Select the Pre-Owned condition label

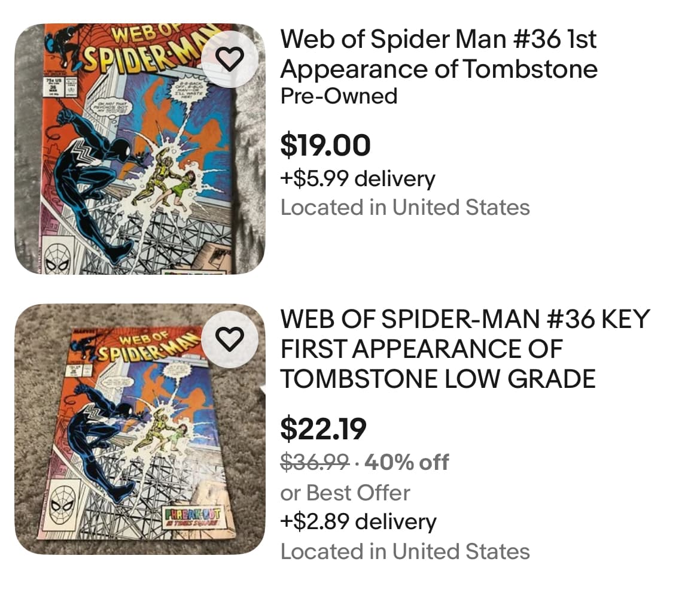(339, 96)
